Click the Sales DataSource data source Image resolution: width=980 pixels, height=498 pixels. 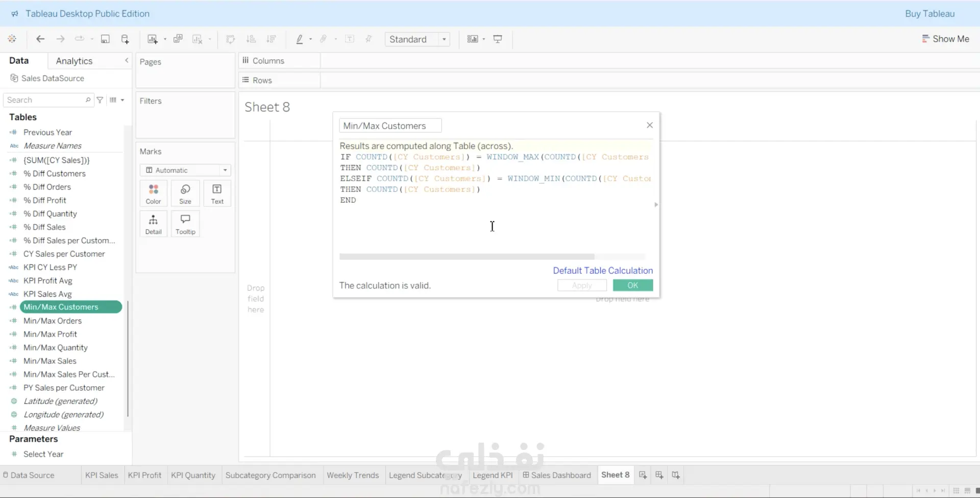point(53,78)
